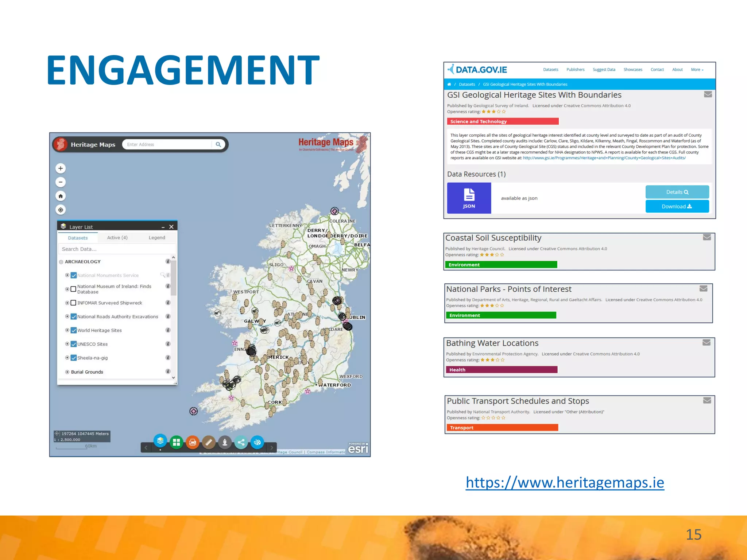747x560 pixels.
Task: Collapse the ARCHAEOLOGY group
Action: click(61, 262)
